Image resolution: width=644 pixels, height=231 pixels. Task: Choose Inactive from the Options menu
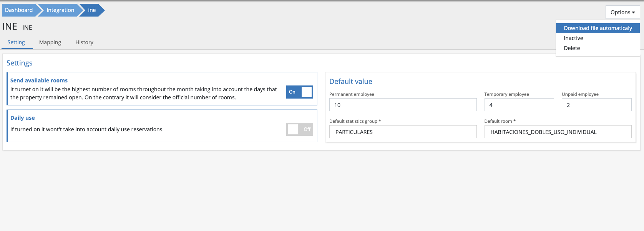(573, 38)
